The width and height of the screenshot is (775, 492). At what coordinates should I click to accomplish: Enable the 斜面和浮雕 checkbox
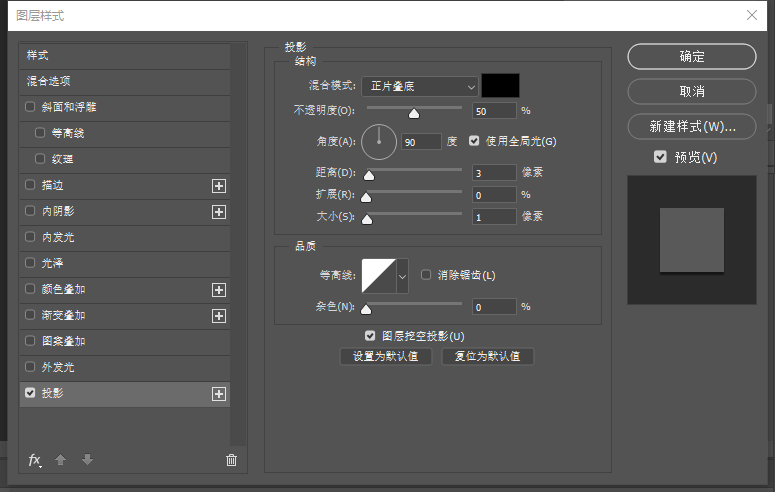[x=30, y=107]
